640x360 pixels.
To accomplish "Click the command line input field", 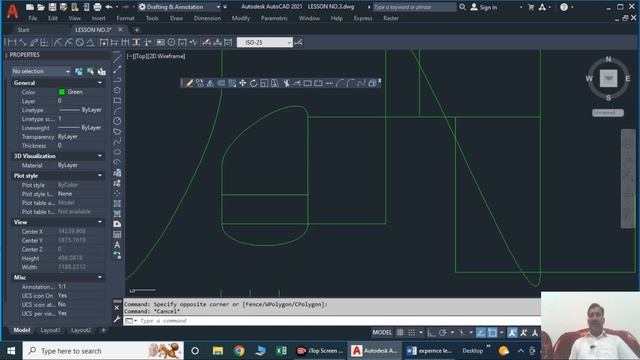I will point(339,321).
